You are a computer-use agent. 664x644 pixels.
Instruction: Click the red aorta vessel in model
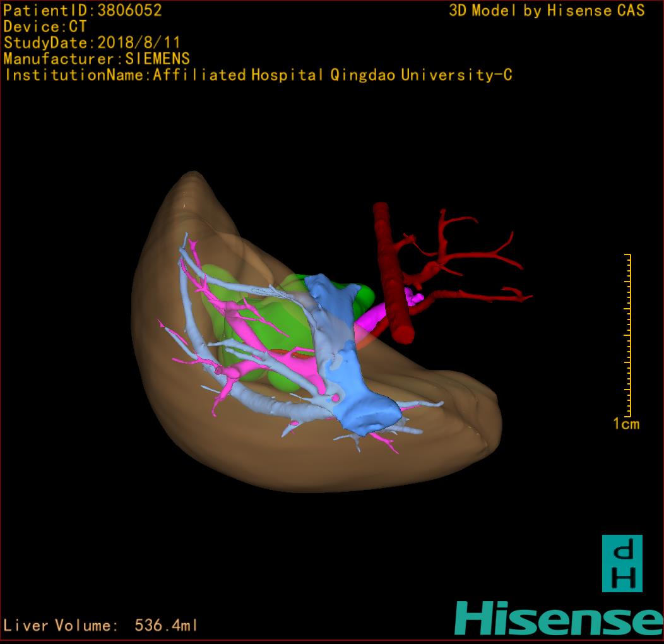click(x=392, y=273)
